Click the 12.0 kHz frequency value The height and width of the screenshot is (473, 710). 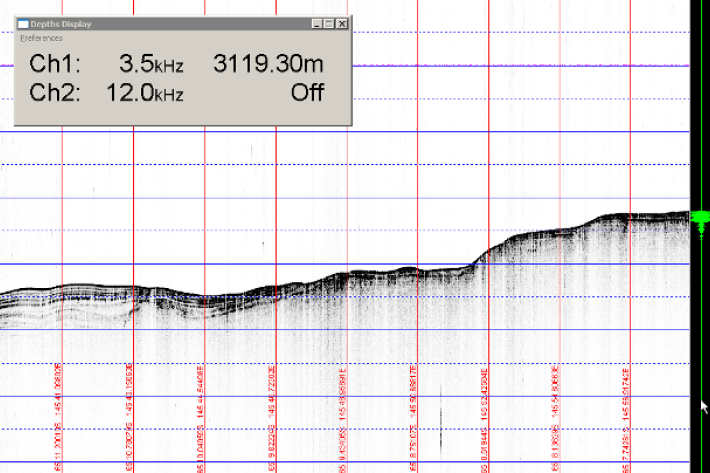coord(144,93)
